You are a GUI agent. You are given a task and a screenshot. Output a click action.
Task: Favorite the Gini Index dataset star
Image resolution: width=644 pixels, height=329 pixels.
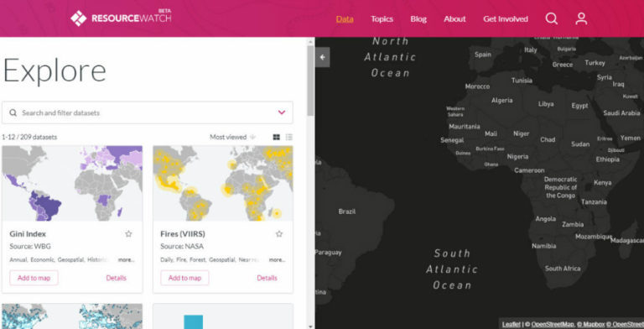128,234
